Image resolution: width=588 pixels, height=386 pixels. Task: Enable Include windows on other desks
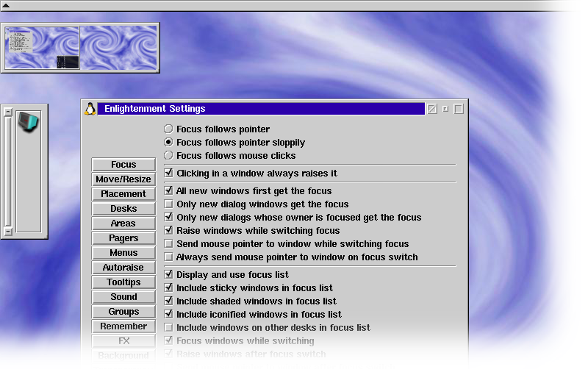[x=169, y=327]
